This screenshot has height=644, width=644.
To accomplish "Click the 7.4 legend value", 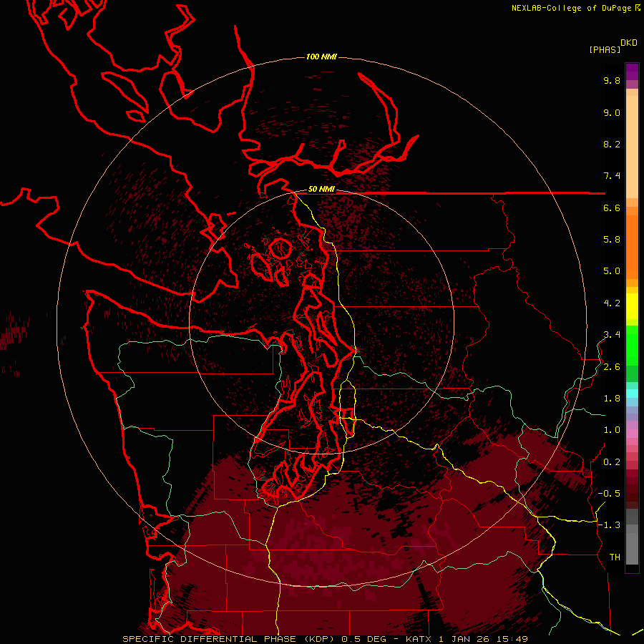I will pos(612,176).
